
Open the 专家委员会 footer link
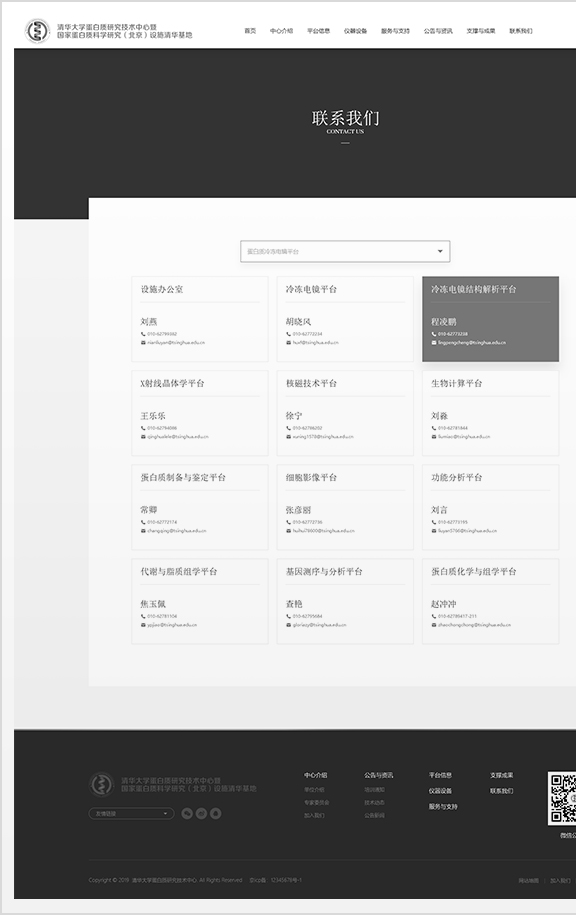point(316,802)
